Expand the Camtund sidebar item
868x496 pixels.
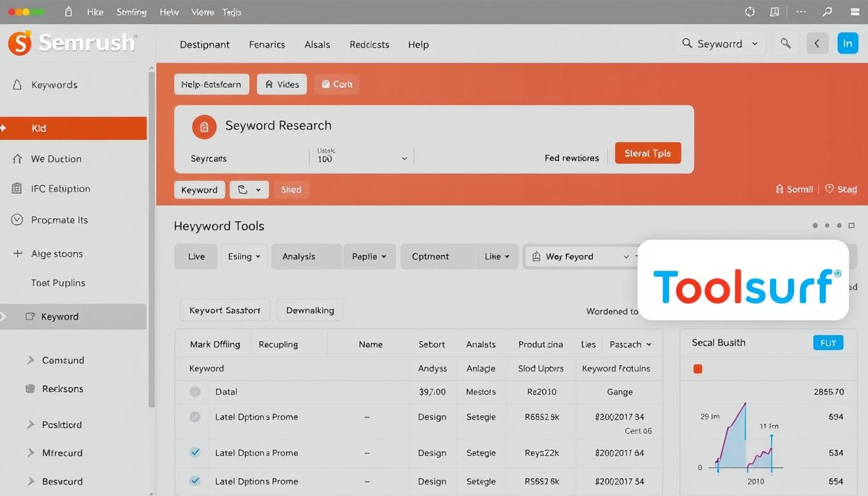tap(30, 360)
